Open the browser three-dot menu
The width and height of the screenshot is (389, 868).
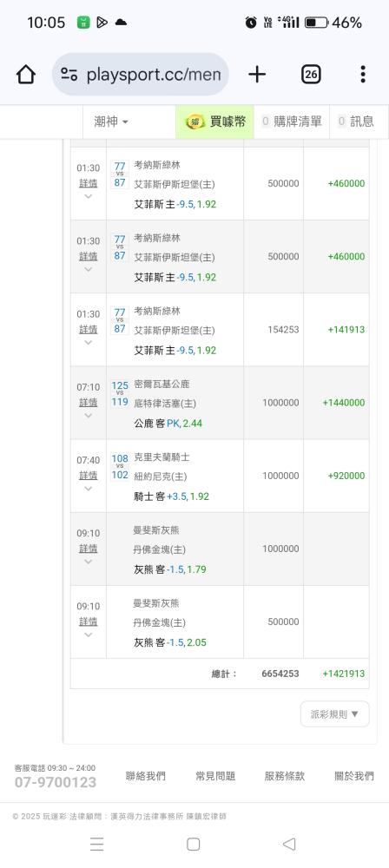tap(362, 74)
